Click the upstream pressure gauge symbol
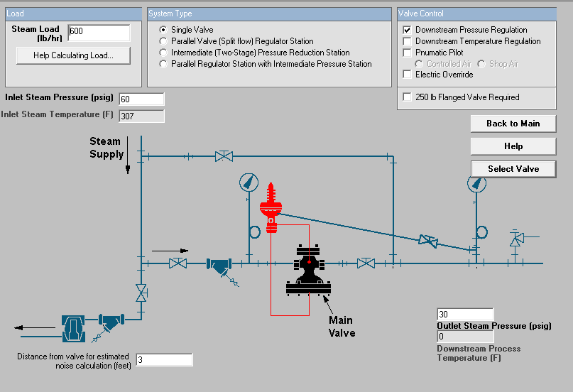This screenshot has width=573, height=392. (x=249, y=183)
